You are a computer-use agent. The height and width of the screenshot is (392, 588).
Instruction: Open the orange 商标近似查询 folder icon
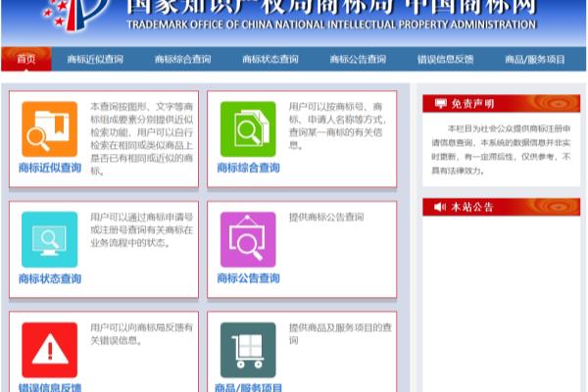tap(50, 129)
